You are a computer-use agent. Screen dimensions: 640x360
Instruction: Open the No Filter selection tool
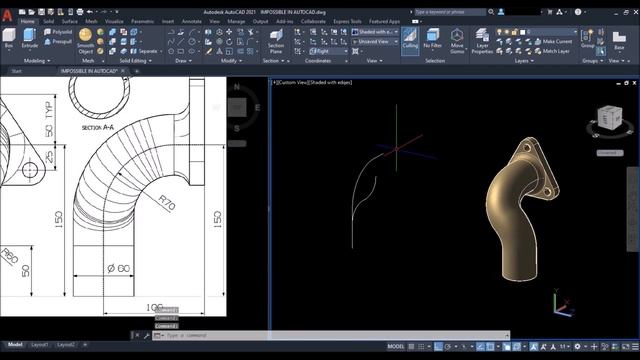(432, 39)
